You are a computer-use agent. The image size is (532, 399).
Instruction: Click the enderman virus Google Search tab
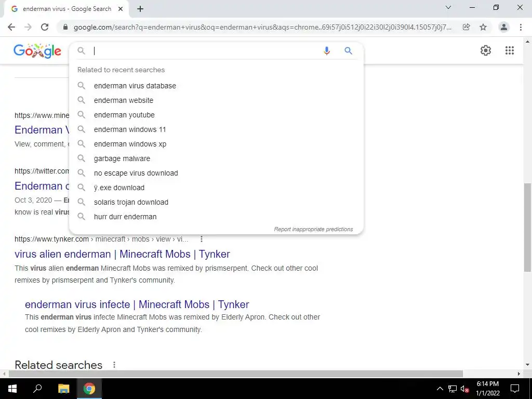[x=66, y=9]
